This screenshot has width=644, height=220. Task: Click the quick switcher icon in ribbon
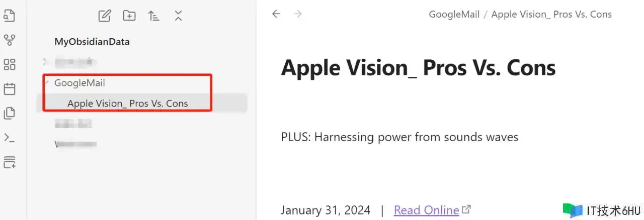tap(9, 16)
